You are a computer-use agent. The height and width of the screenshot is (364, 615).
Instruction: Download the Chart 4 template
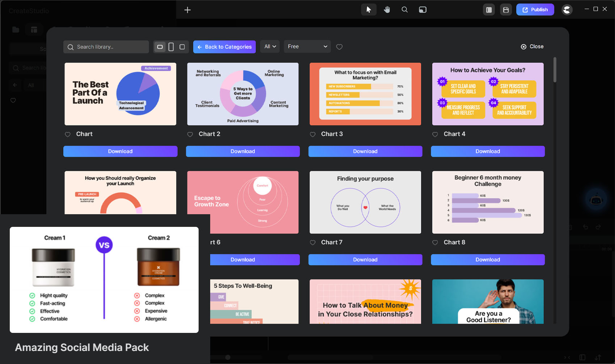(x=488, y=151)
